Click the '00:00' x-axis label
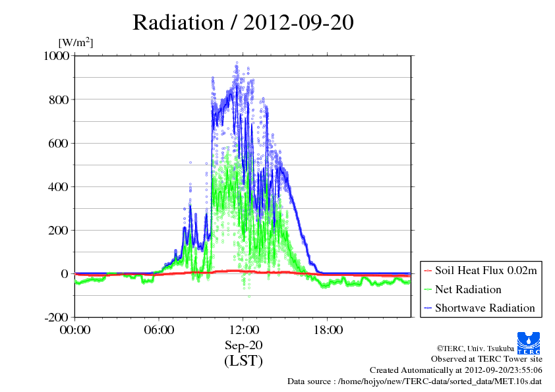Image resolution: width=555 pixels, height=392 pixels. click(x=75, y=330)
